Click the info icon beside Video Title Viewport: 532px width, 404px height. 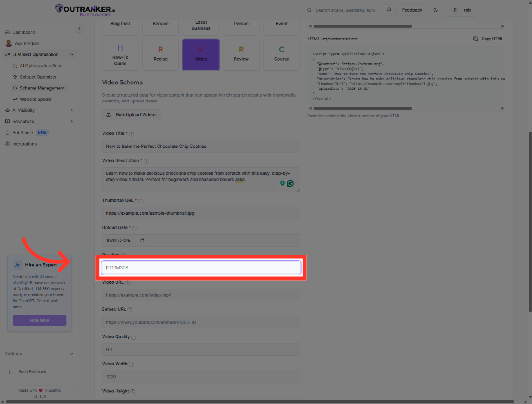click(x=132, y=134)
